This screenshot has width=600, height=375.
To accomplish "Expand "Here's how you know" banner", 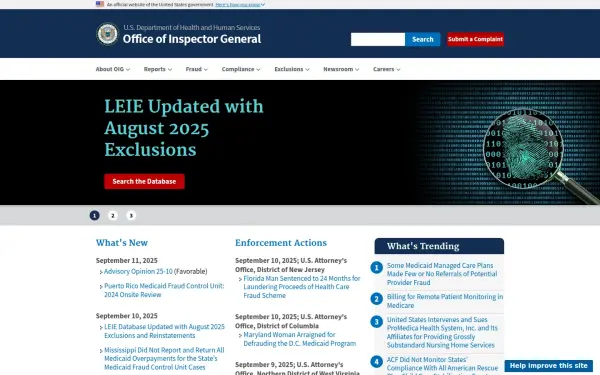I will (x=240, y=5).
